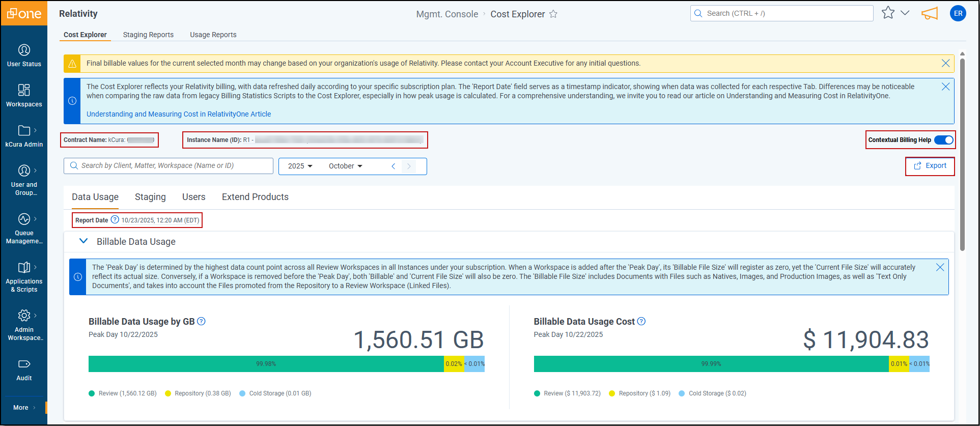Screen dimensions: 980x426
Task: Click the RelativityOne logo
Action: tap(24, 13)
